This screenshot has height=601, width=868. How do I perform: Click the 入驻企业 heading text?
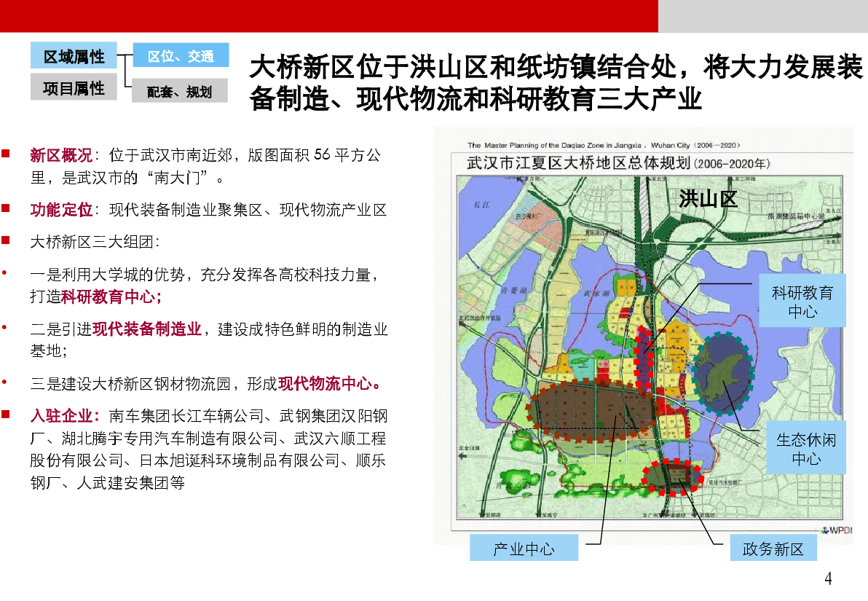pyautogui.click(x=64, y=415)
